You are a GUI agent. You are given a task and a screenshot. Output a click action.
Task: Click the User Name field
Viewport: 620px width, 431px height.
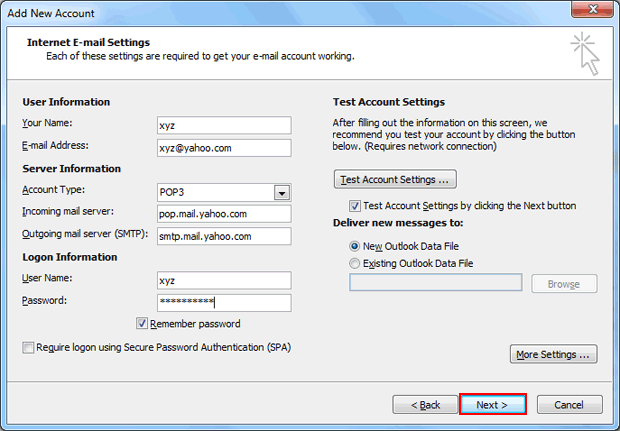coord(224,280)
